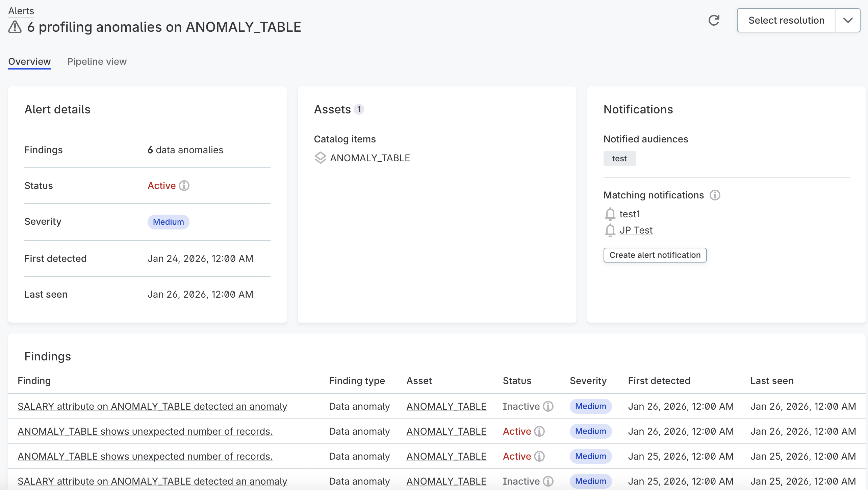This screenshot has height=490, width=868.
Task: Select the Overview tab
Action: click(x=29, y=61)
